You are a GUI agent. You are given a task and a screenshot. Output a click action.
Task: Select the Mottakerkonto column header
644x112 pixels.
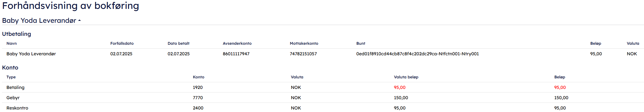[304, 43]
